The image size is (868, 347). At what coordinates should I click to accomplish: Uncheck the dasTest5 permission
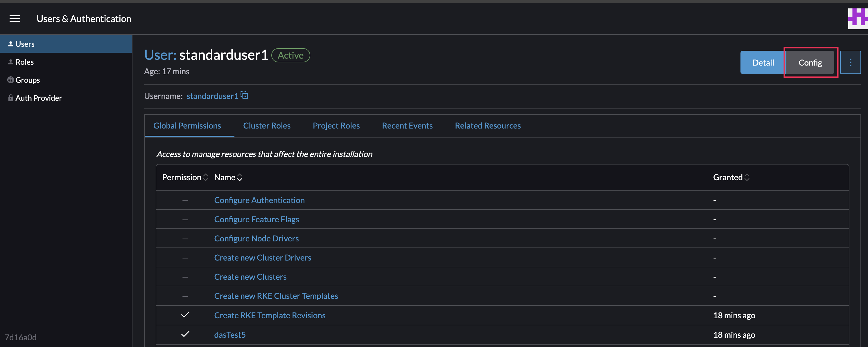point(185,335)
